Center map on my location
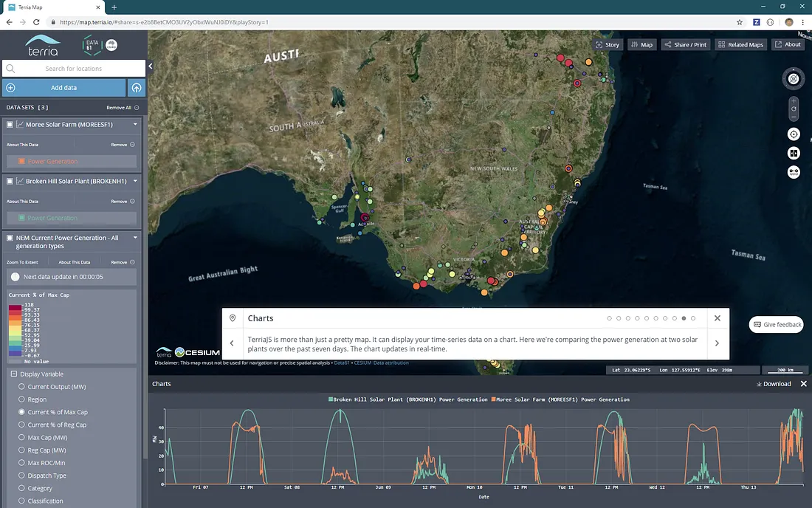This screenshot has height=508, width=812. [x=794, y=134]
